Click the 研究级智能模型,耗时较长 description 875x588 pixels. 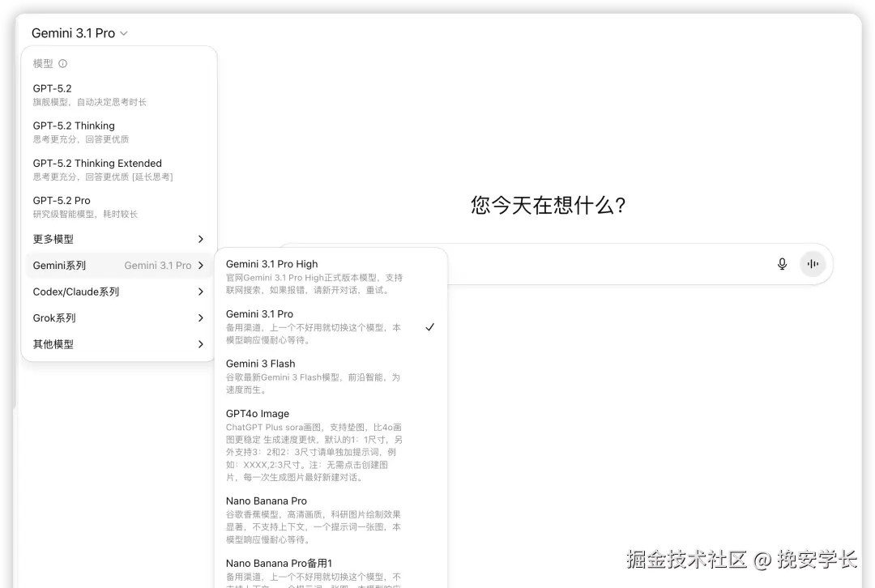click(85, 215)
